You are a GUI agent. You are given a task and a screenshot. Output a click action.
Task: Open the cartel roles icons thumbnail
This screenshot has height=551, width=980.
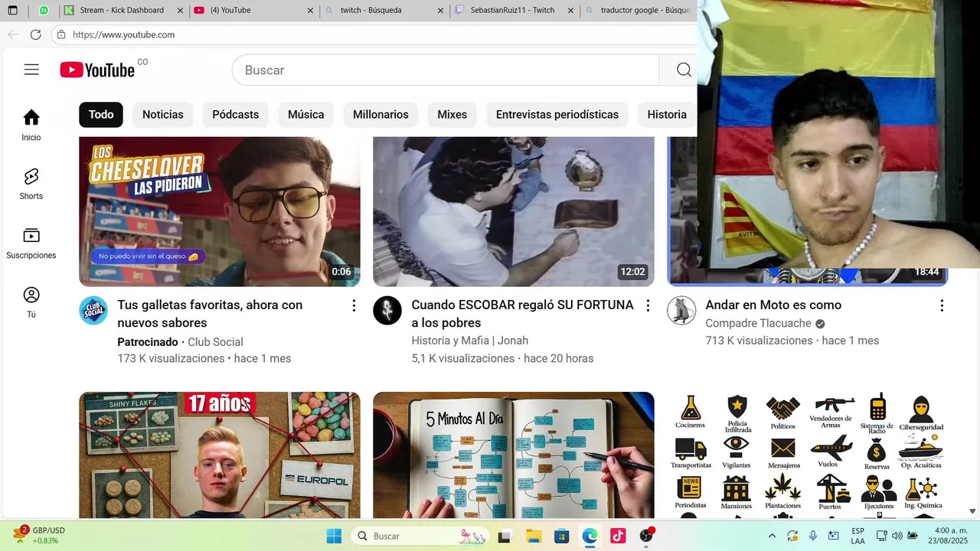808,455
